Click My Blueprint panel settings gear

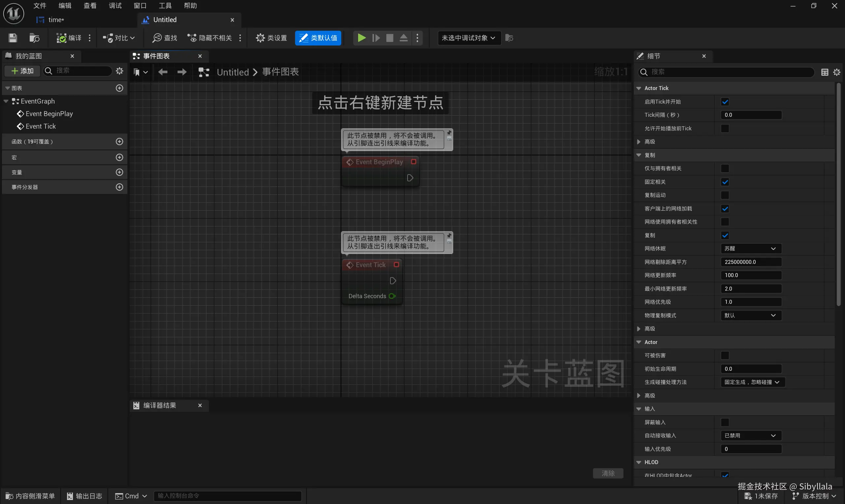pyautogui.click(x=119, y=71)
